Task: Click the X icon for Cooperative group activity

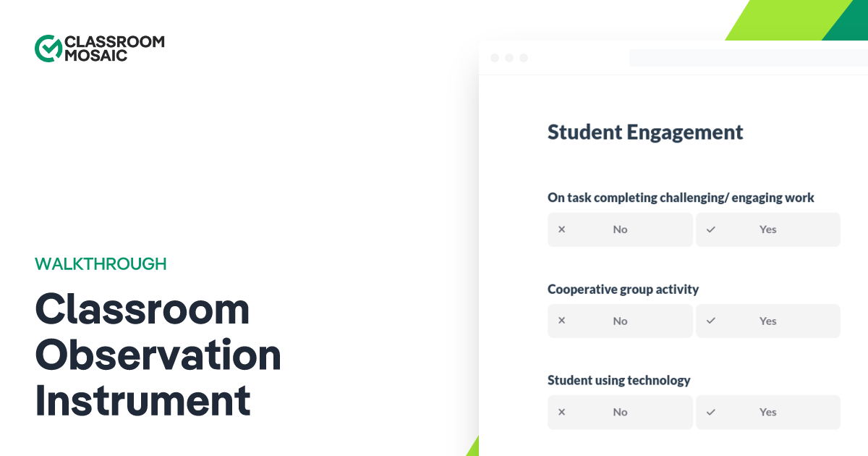Action: coord(561,321)
